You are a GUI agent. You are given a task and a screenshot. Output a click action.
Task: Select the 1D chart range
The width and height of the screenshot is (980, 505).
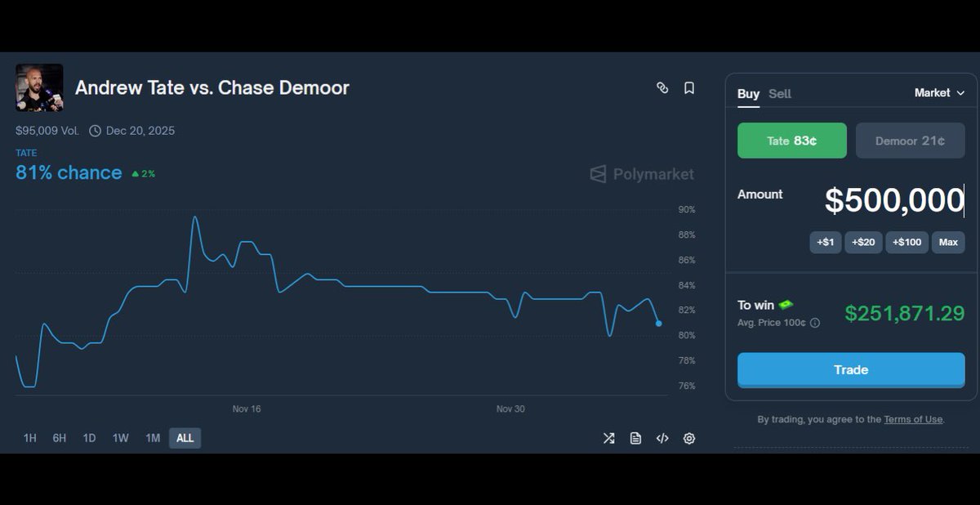[89, 438]
